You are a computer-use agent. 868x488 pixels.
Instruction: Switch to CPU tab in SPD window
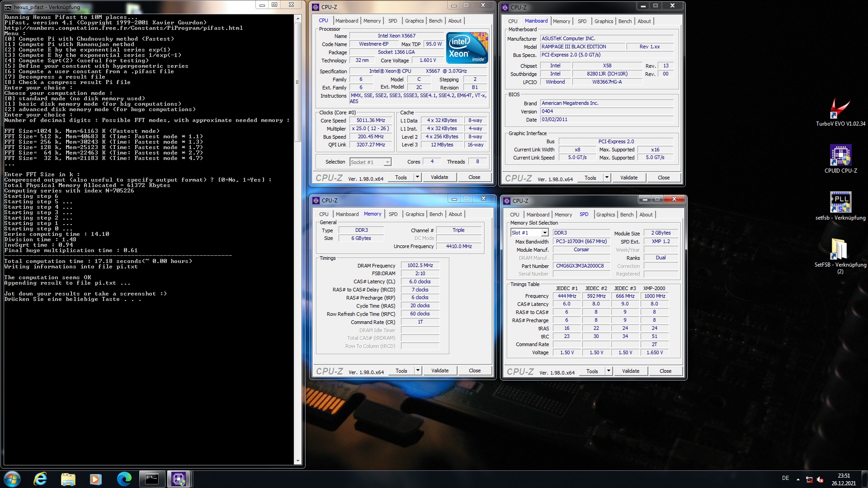514,215
